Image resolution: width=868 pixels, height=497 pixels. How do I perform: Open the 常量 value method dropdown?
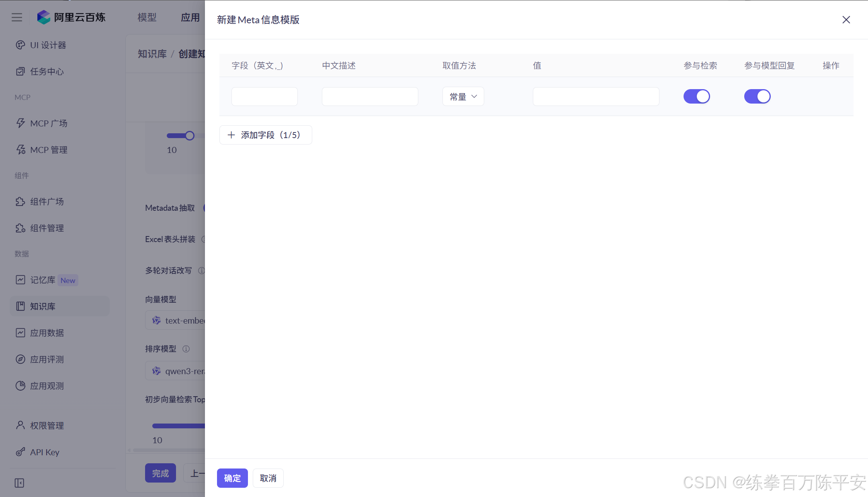click(463, 96)
